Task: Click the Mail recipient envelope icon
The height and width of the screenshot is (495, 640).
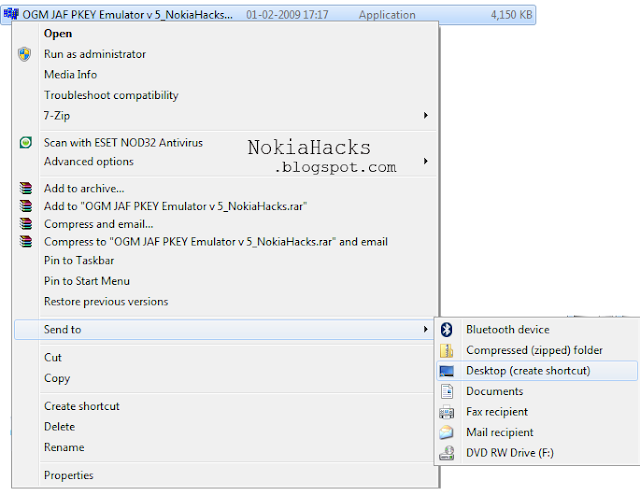Action: coord(447,432)
